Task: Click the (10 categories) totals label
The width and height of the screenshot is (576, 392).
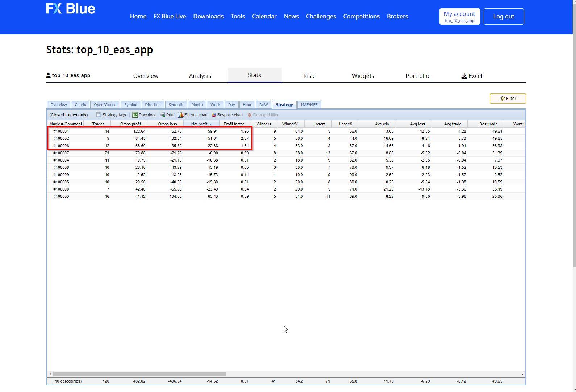Action: 67,381
